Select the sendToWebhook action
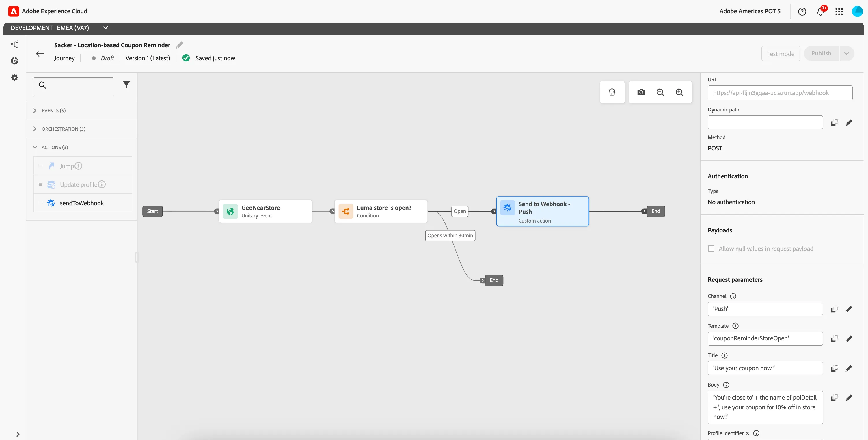Viewport: 868px width, 440px height. (83, 203)
